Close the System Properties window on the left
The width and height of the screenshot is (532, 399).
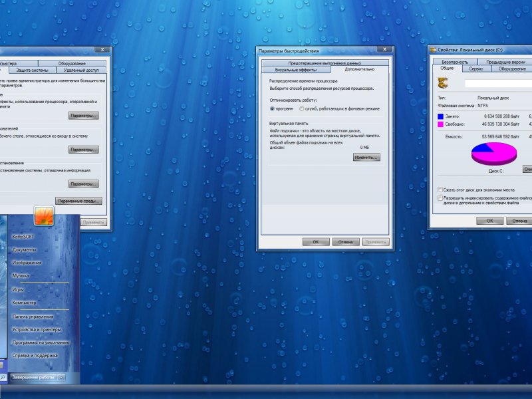tap(102, 50)
